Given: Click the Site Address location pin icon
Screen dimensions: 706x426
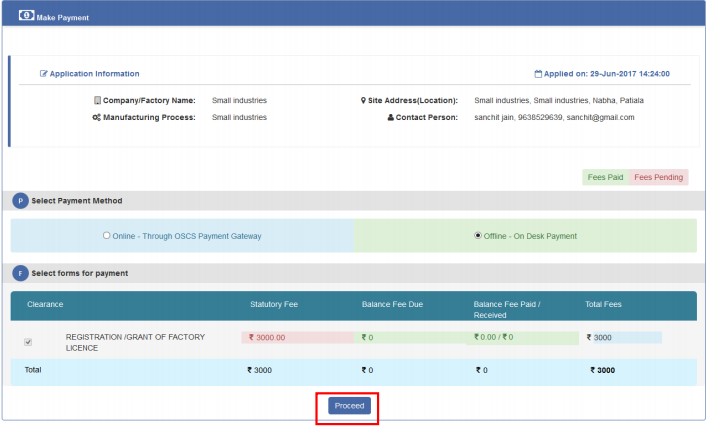Looking at the screenshot, I should click(x=363, y=101).
